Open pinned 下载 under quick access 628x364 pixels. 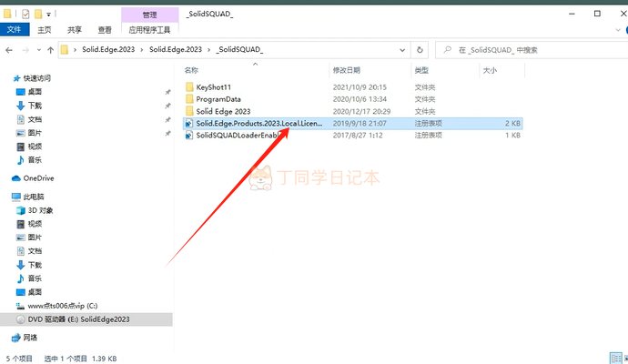click(x=35, y=106)
